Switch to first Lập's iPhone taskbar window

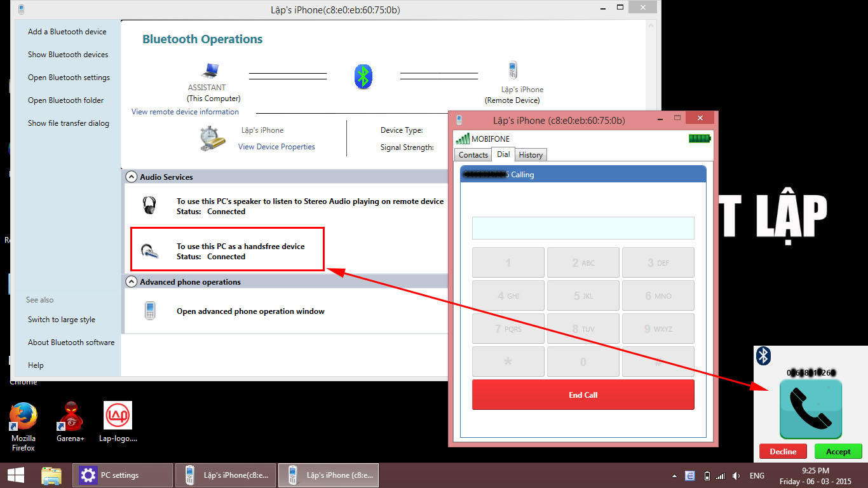coord(226,475)
